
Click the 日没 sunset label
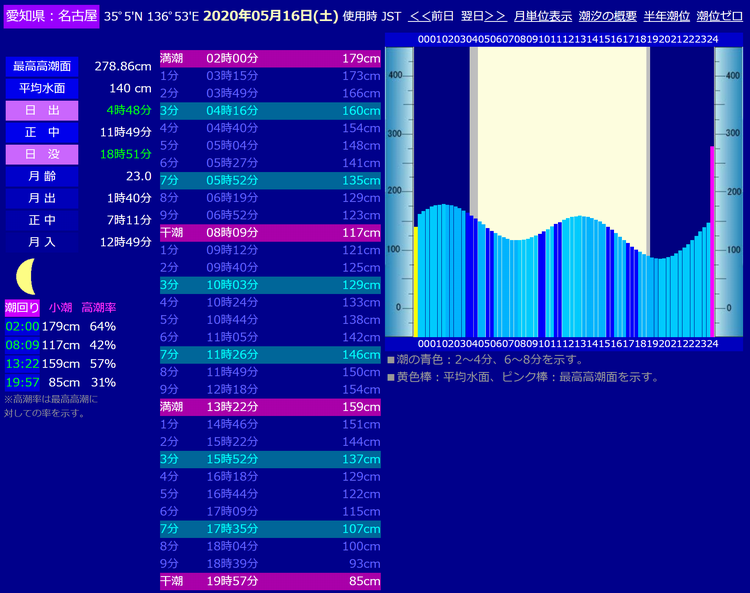pyautogui.click(x=41, y=154)
